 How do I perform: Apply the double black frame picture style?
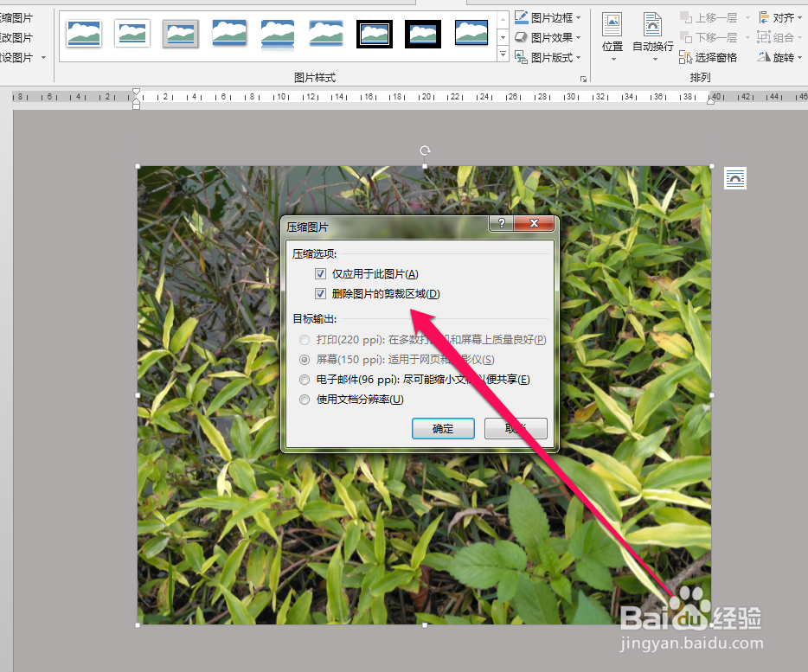[375, 34]
